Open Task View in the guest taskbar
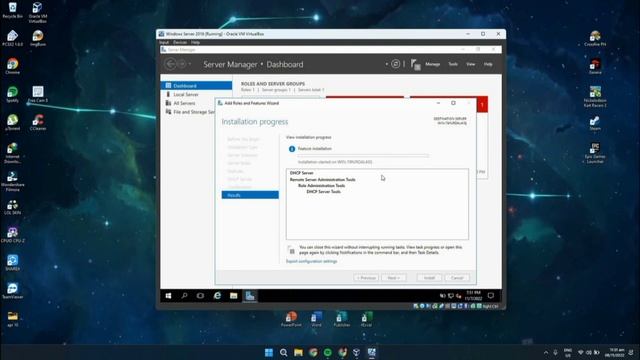The height and width of the screenshot is (360, 640). pos(200,296)
